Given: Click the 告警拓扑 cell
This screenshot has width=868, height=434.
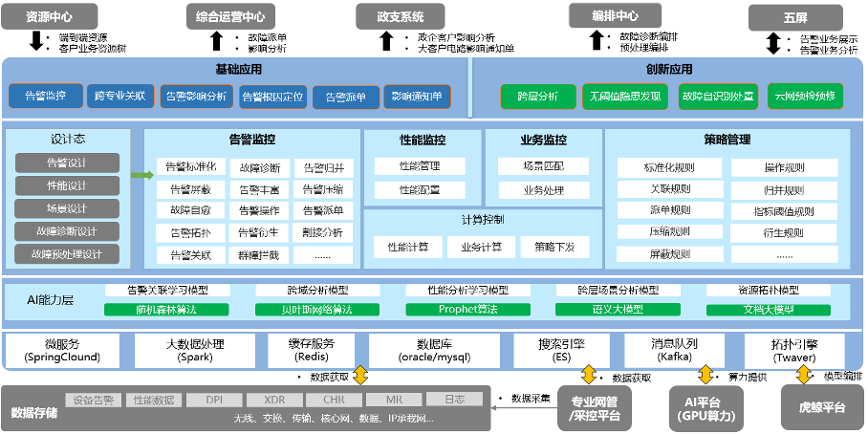Looking at the screenshot, I should (x=191, y=232).
